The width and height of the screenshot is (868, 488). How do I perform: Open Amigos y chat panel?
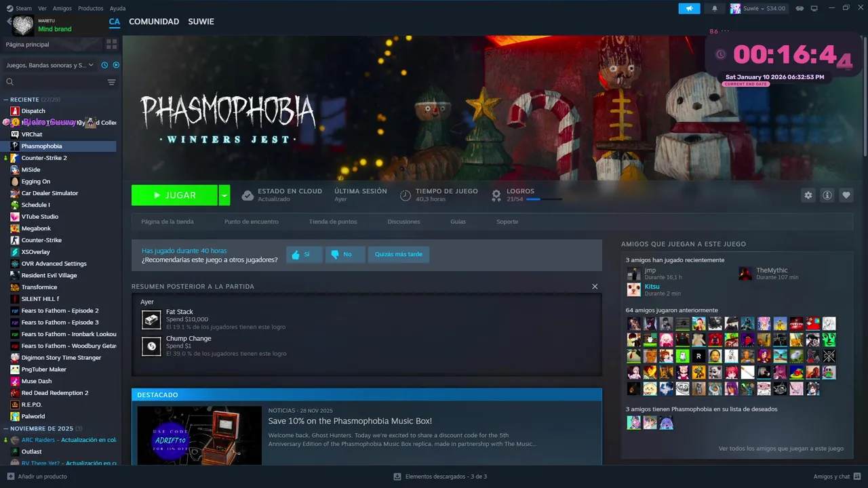click(x=837, y=476)
